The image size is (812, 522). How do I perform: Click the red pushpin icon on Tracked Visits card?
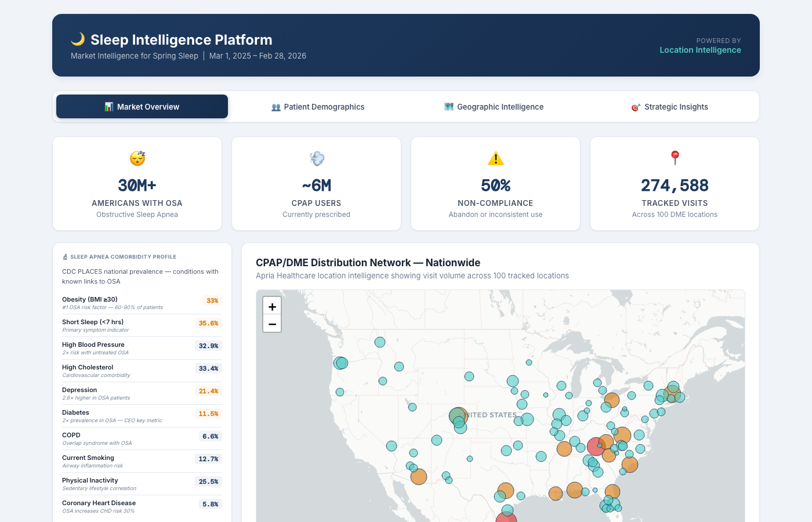675,158
